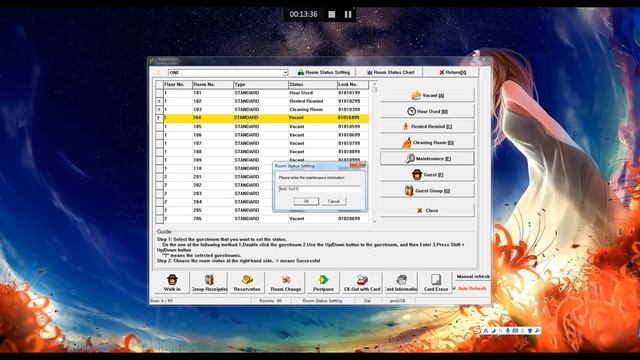The width and height of the screenshot is (640, 360).
Task: Click the Manual refresh button
Action: click(x=473, y=276)
